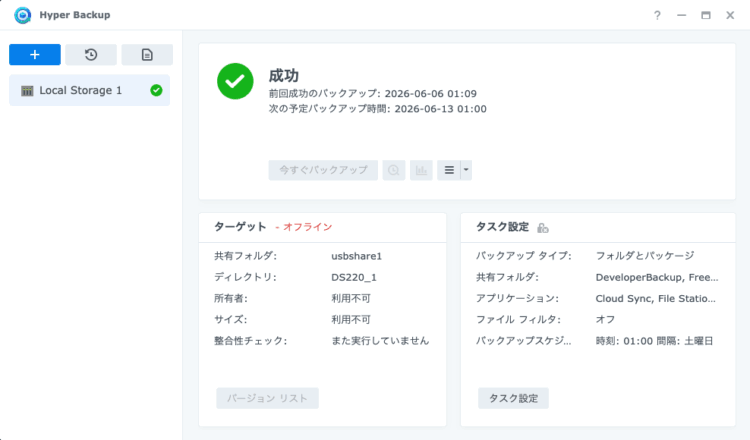Click 今すぐバックアップ button
Screen dimensions: 750x440
coord(323,170)
